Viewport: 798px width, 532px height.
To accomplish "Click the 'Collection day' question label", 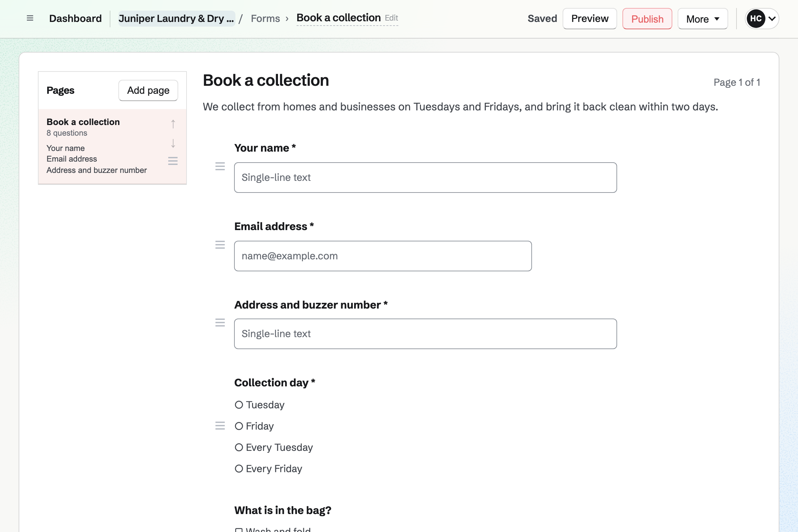I will click(275, 383).
